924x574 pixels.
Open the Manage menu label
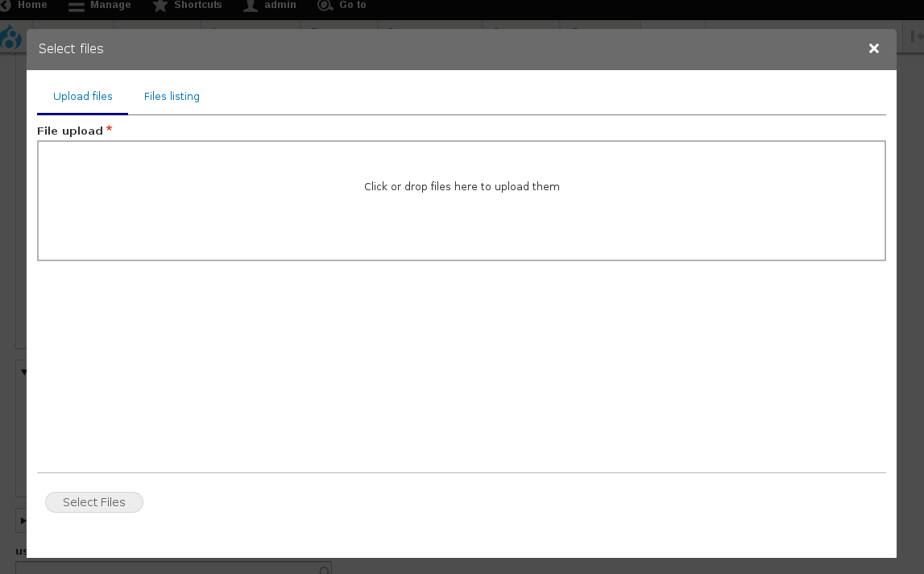110,6
